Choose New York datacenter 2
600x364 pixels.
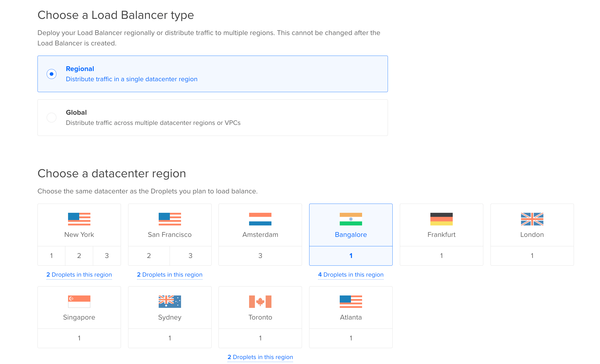point(79,256)
